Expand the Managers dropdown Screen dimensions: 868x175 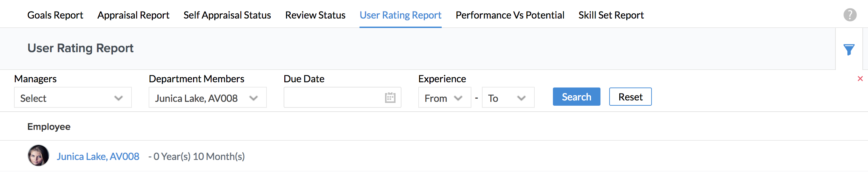pyautogui.click(x=73, y=98)
